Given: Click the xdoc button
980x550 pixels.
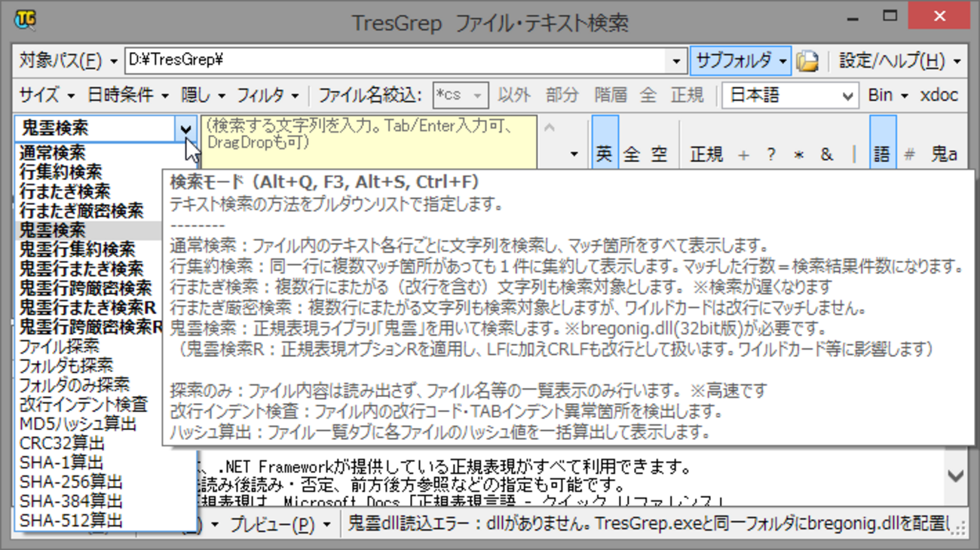Looking at the screenshot, I should pyautogui.click(x=939, y=95).
